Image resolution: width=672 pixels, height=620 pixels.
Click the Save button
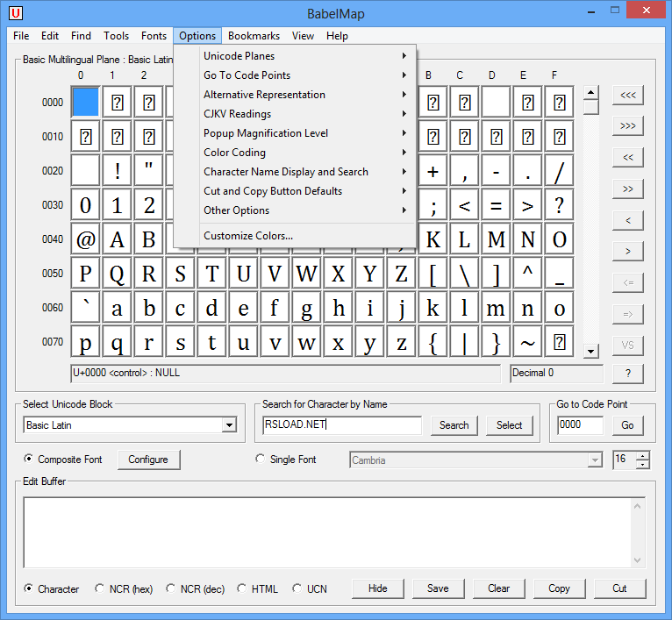(x=438, y=588)
